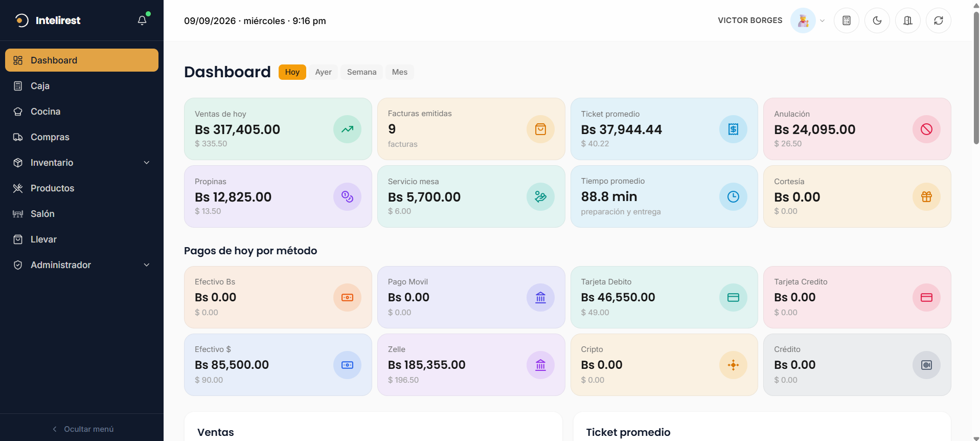Click Bs 24,095.00 anulación value

coord(815,129)
